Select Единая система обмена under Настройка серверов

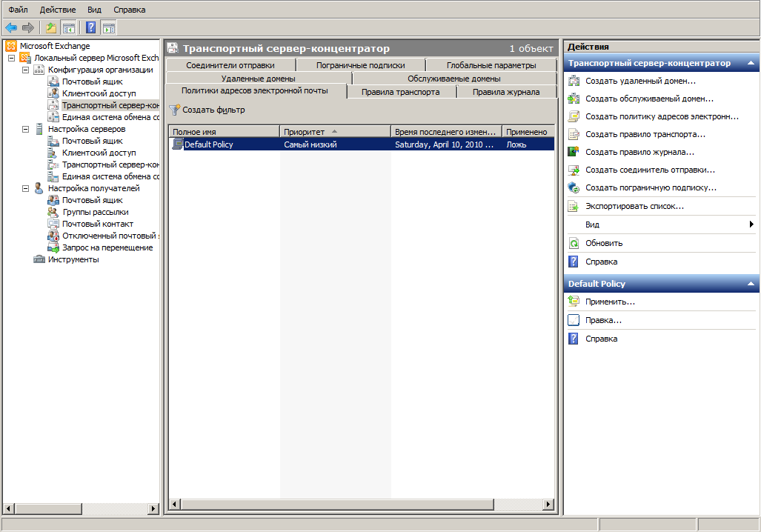click(110, 176)
